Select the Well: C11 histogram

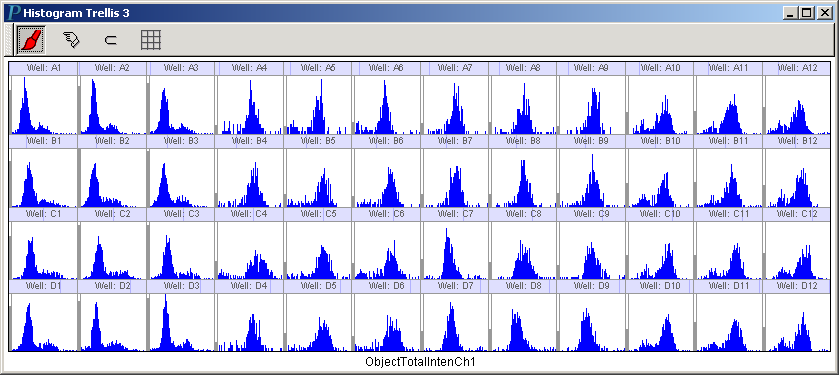pyautogui.click(x=729, y=250)
